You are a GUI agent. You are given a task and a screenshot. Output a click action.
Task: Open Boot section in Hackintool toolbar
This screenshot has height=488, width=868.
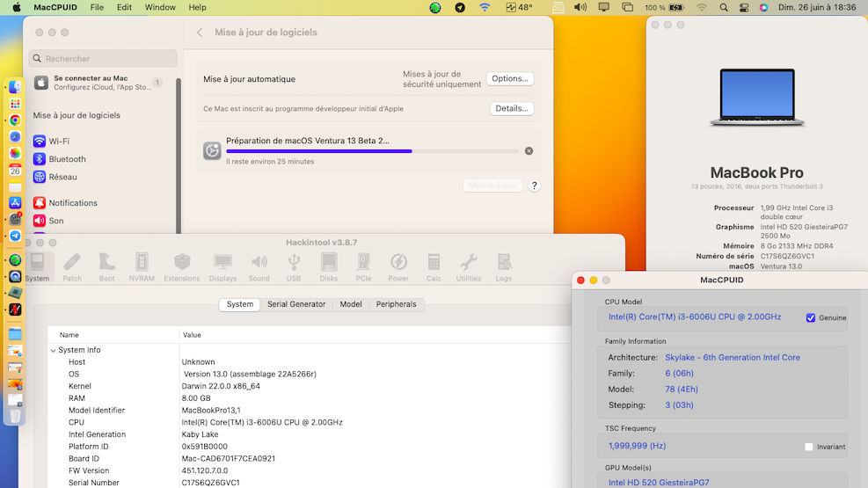tap(106, 267)
